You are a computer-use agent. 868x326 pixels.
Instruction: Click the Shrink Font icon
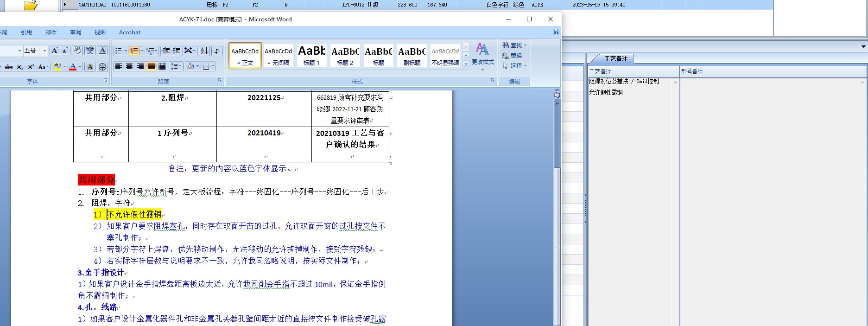(x=65, y=51)
